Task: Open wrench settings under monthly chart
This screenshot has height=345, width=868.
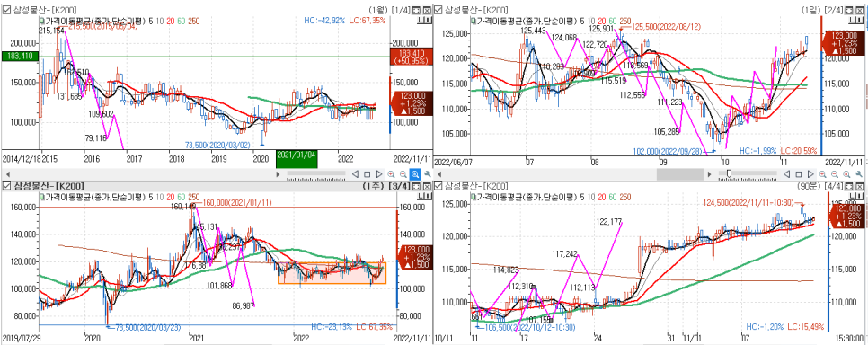Action: (x=428, y=174)
